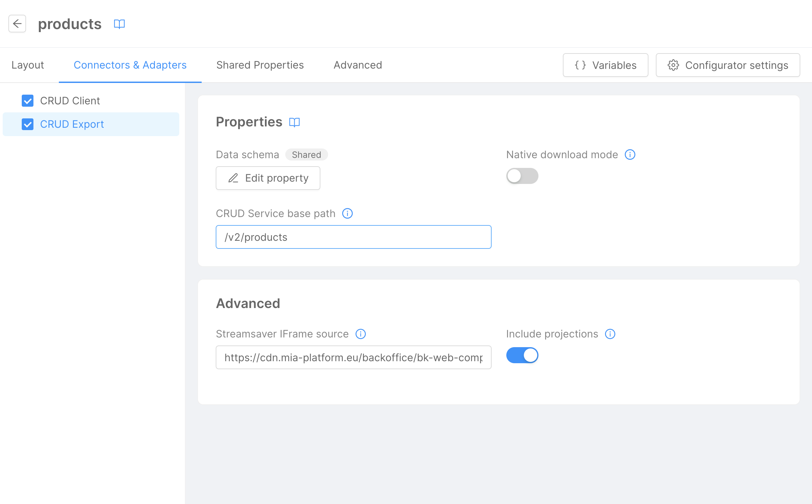Switch to the Layout tab
This screenshot has height=504, width=812.
tap(27, 65)
